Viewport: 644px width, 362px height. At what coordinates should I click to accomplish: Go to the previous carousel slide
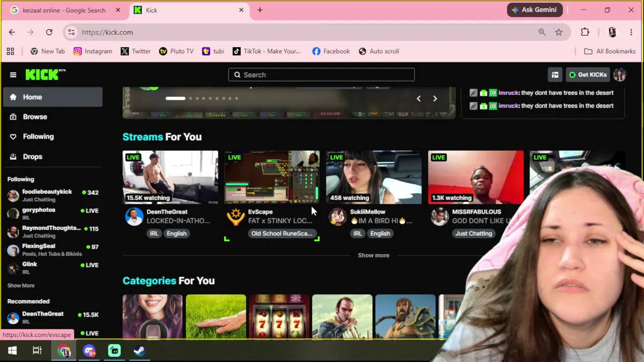point(419,99)
